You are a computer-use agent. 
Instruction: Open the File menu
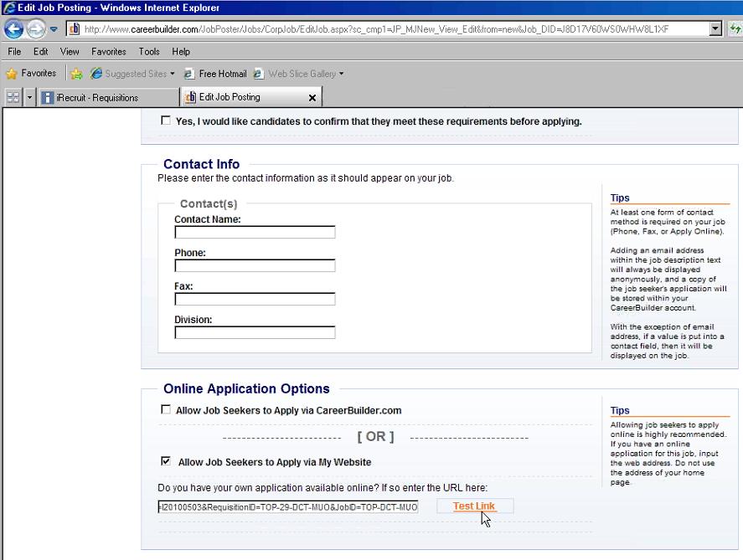tap(14, 51)
